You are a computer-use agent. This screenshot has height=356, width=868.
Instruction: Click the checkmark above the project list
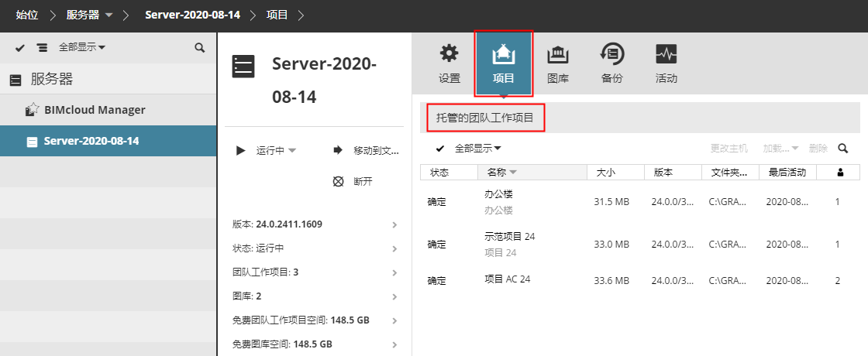pyautogui.click(x=441, y=148)
